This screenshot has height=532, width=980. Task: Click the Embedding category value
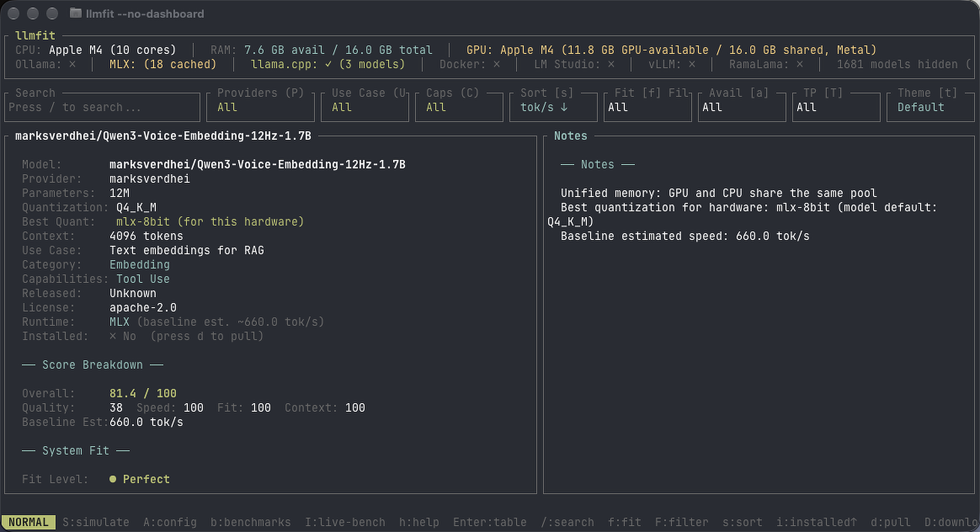click(139, 265)
